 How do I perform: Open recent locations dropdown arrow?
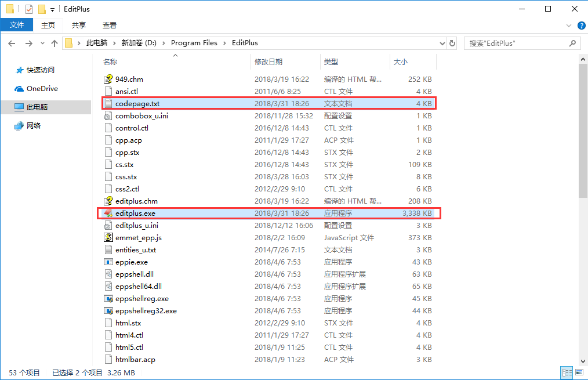click(42, 44)
